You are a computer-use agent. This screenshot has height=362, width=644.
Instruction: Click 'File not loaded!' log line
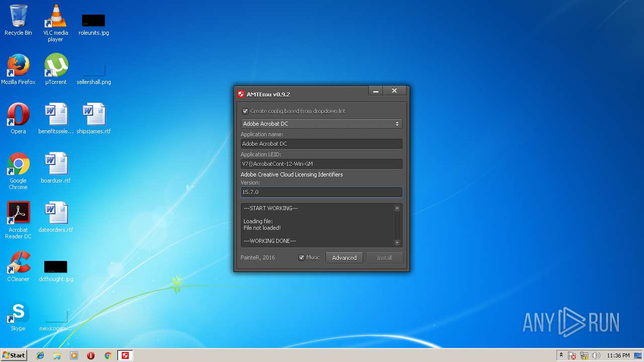tap(262, 228)
